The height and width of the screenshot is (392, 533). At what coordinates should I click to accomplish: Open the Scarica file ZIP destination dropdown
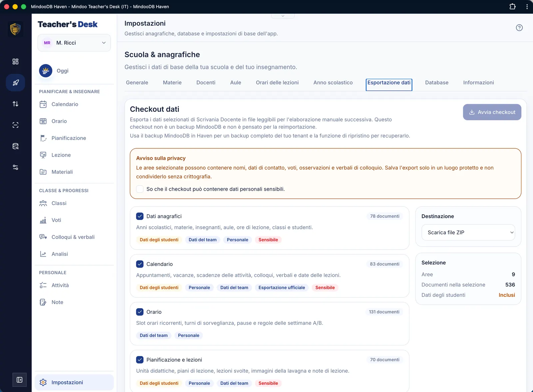point(468,232)
